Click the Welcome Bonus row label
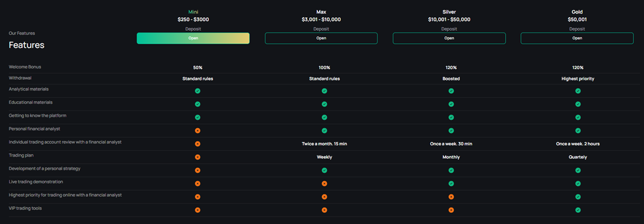This screenshot has height=224, width=644. (25, 67)
